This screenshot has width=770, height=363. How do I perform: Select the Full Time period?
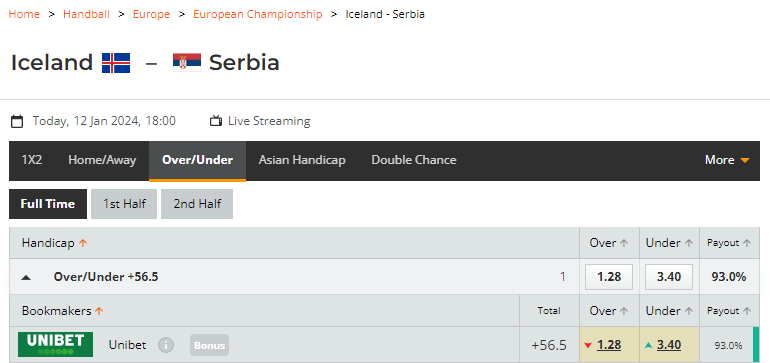coord(48,204)
